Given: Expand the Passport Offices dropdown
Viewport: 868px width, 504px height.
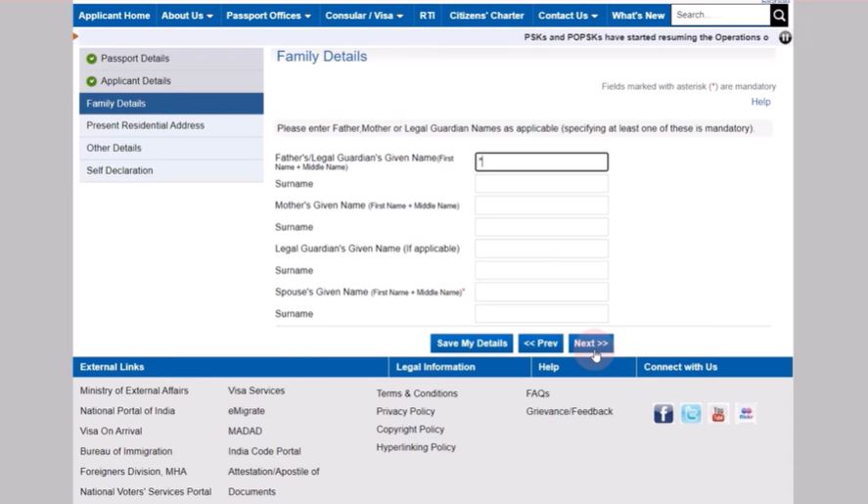Looking at the screenshot, I should coord(268,16).
